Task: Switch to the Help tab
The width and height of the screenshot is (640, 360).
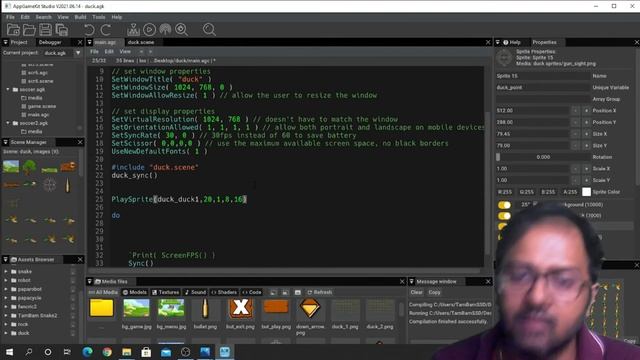Action: coord(512,42)
